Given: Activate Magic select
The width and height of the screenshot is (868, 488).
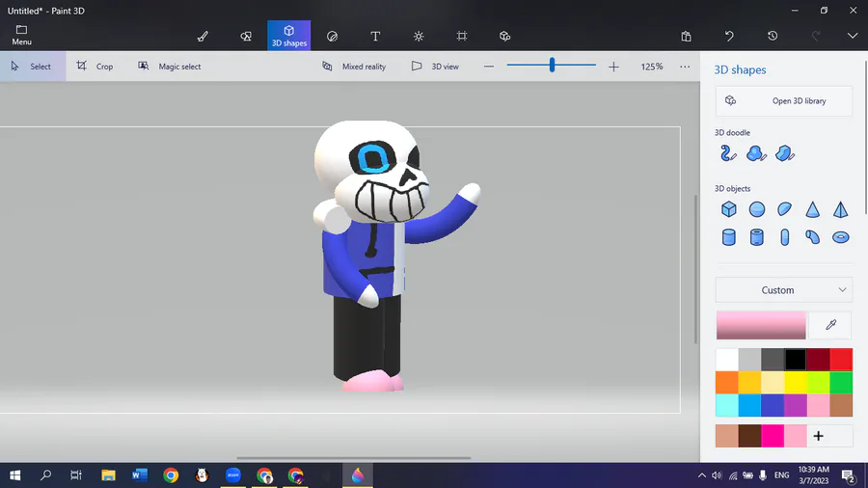Looking at the screenshot, I should (170, 67).
